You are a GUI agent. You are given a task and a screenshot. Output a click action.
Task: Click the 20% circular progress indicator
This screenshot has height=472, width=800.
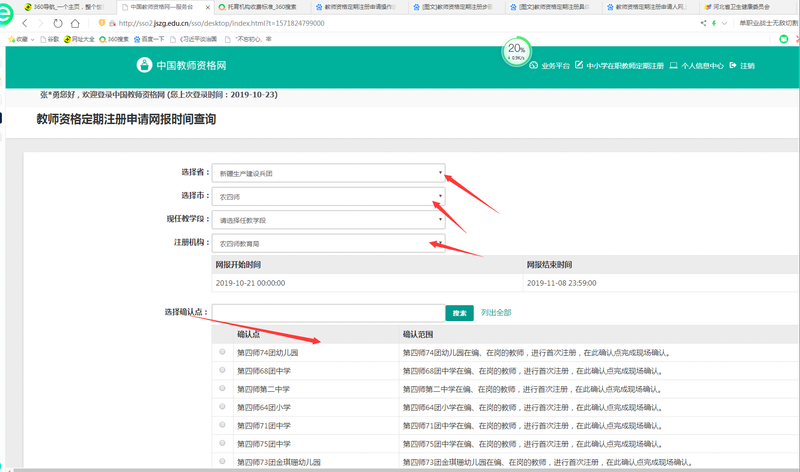click(516, 51)
